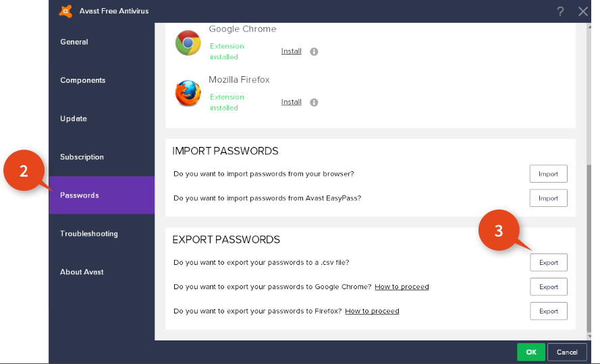Screen dimensions: 600x364
Task: Confirm settings with the green OK button
Action: pos(531,352)
